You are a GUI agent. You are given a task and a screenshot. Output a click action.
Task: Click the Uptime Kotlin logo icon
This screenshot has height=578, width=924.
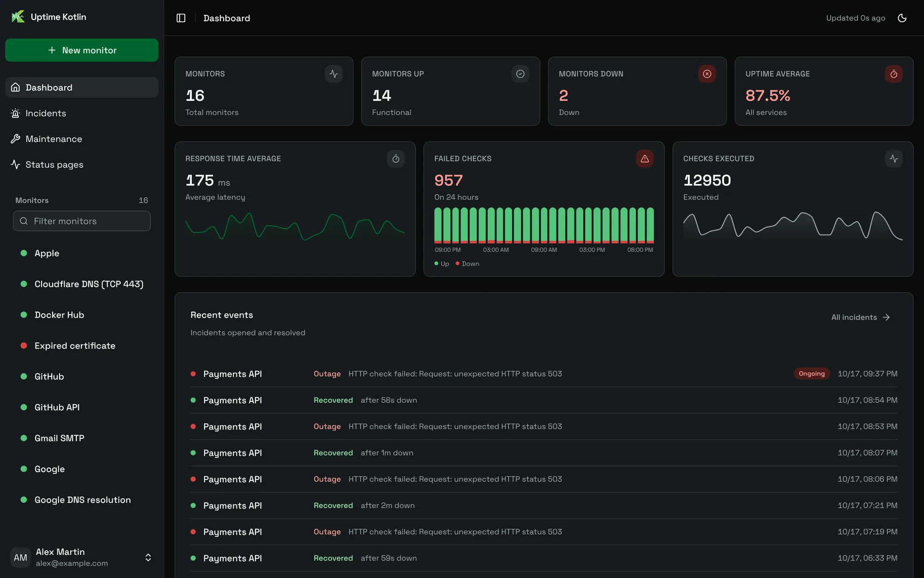(18, 17)
